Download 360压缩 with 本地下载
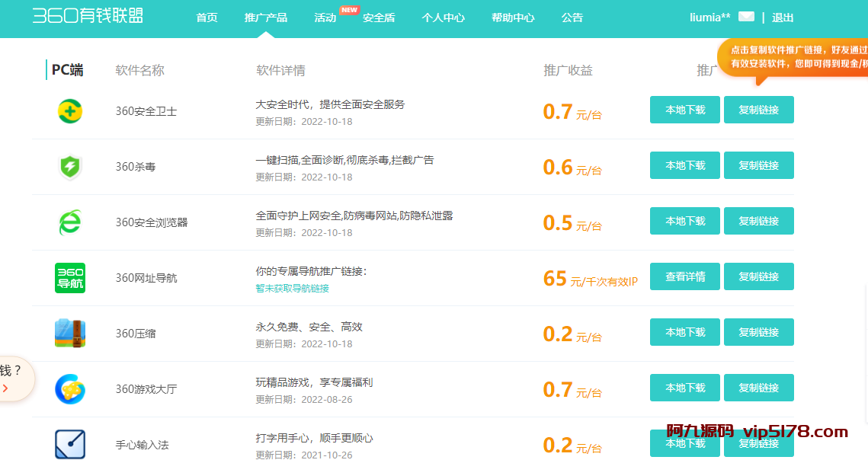 (685, 332)
